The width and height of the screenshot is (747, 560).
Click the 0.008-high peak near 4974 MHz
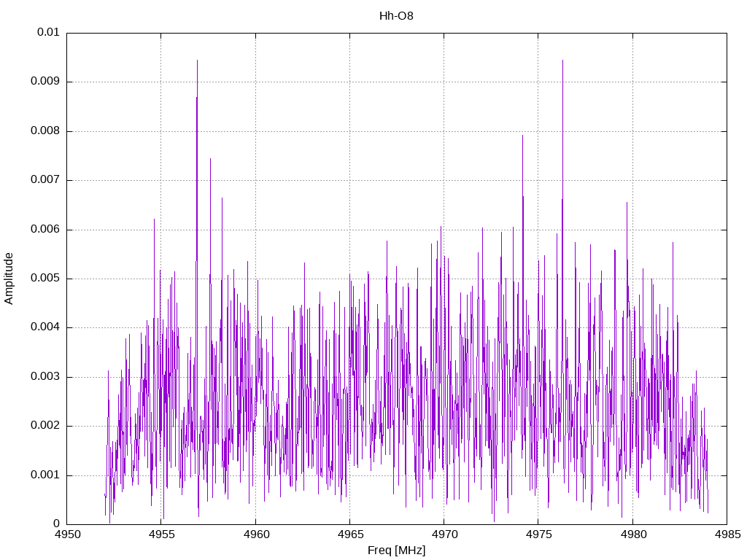(x=522, y=136)
